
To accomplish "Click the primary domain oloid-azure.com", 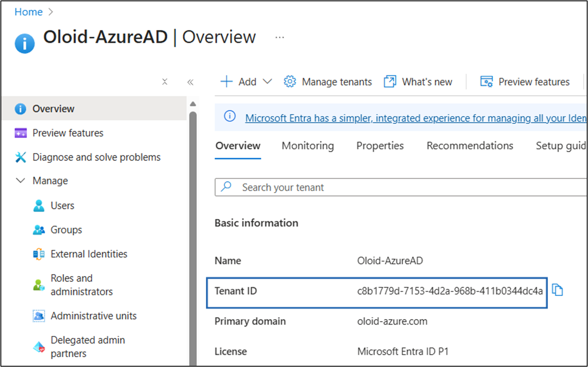I will pos(392,321).
